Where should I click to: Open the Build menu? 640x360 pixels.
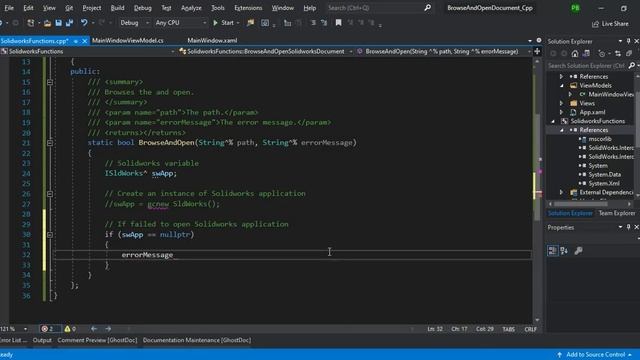tap(117, 8)
